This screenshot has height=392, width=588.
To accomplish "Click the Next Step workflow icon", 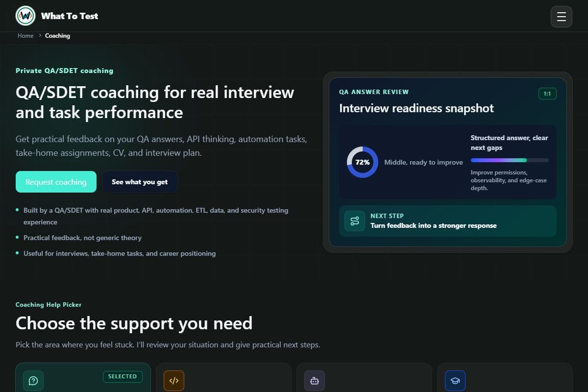I will [355, 221].
